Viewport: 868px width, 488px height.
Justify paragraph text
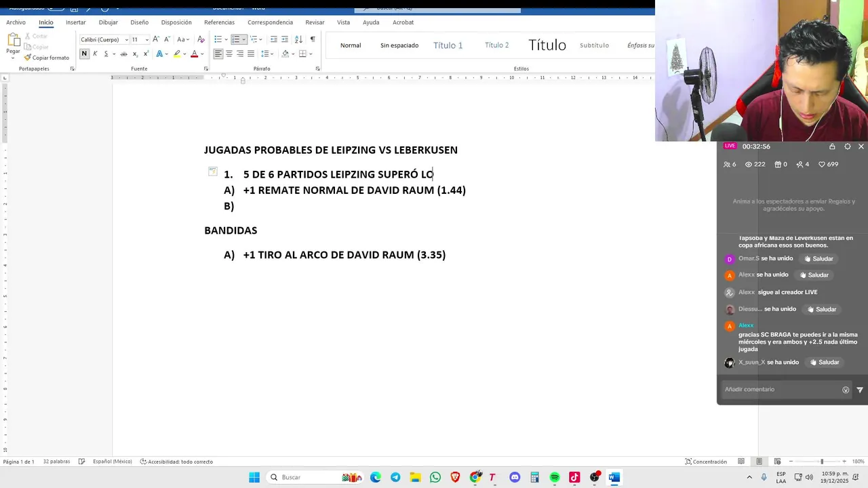pos(251,54)
